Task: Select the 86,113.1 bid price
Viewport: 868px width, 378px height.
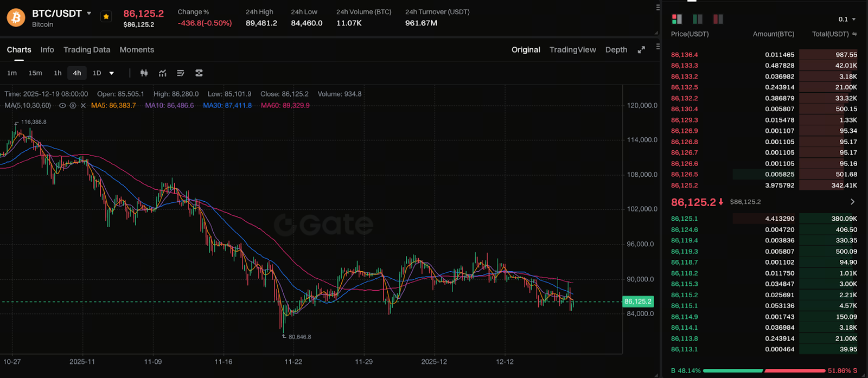Action: click(x=684, y=349)
